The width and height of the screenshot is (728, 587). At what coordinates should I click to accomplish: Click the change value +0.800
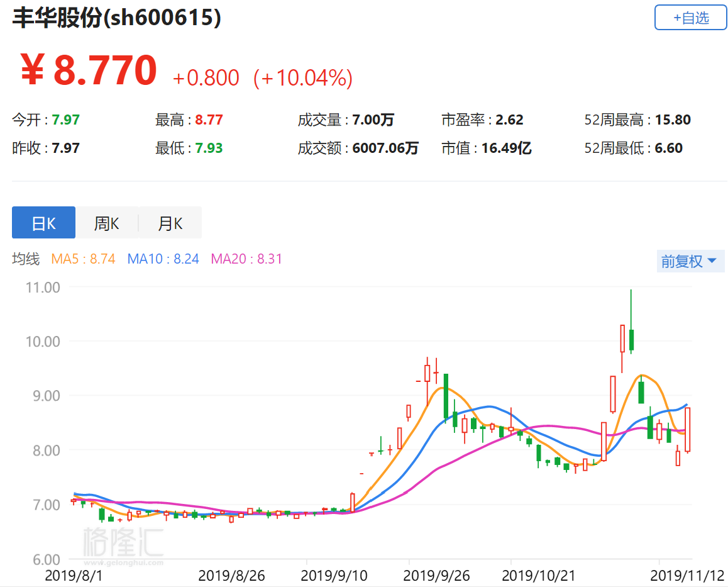[206, 77]
